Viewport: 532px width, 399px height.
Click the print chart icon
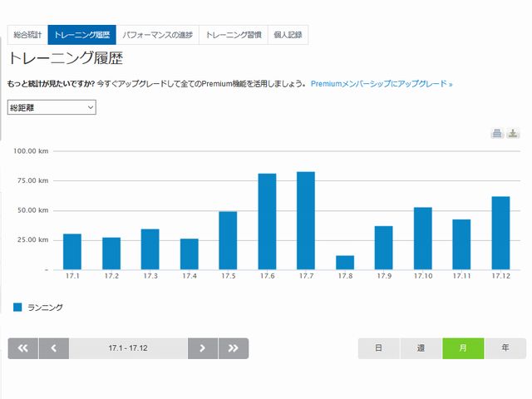tap(497, 134)
